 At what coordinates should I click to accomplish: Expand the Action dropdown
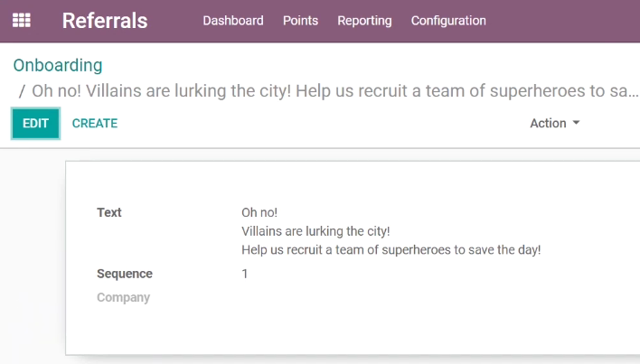click(x=555, y=123)
